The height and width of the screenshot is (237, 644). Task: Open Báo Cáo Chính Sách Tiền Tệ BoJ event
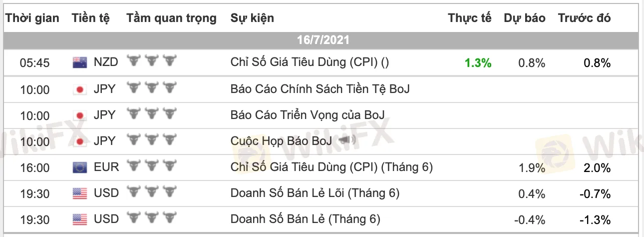(320, 89)
